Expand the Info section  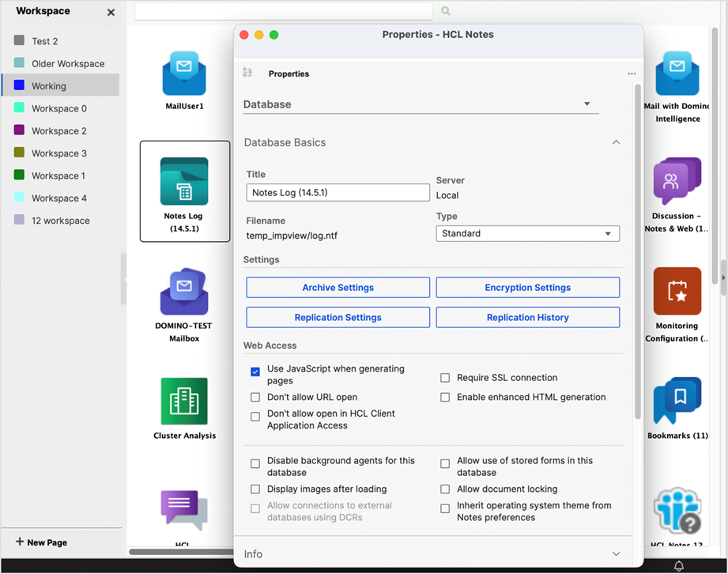pos(616,554)
